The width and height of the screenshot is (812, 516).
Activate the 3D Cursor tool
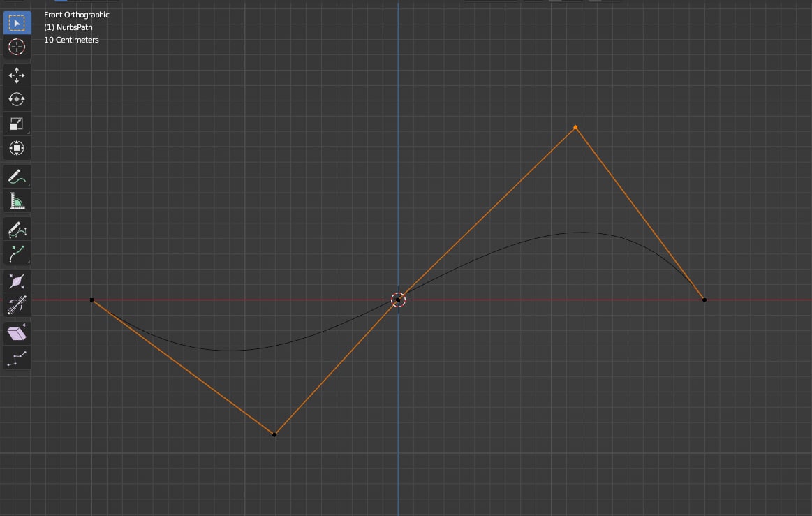coord(17,47)
